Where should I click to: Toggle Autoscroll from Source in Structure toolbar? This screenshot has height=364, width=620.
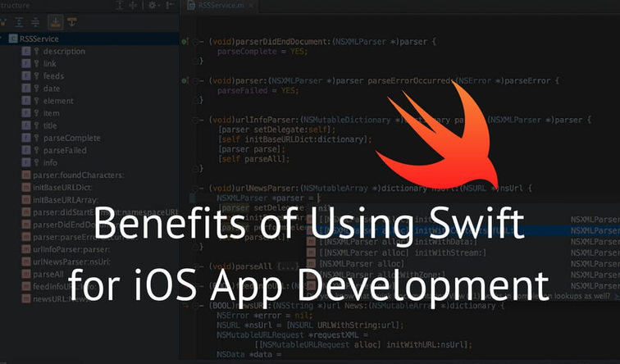[71, 22]
